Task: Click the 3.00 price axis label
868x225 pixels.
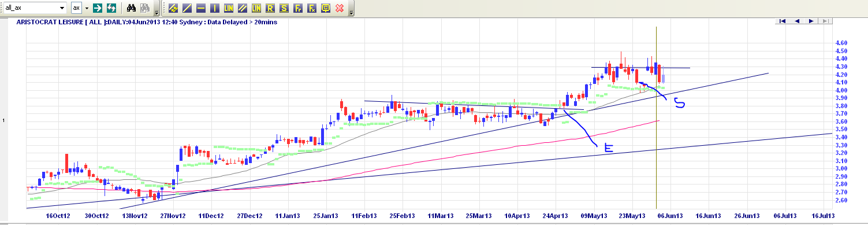Action: click(841, 168)
